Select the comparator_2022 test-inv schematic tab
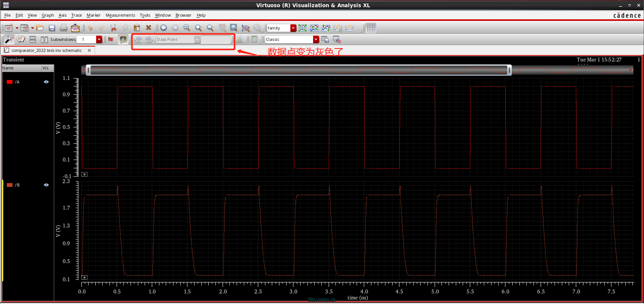This screenshot has height=304, width=644. click(47, 50)
